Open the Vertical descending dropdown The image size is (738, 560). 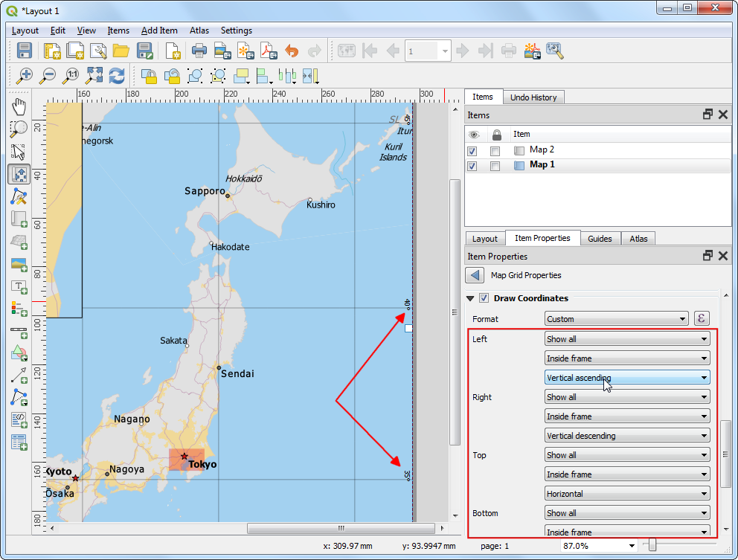[x=627, y=436]
